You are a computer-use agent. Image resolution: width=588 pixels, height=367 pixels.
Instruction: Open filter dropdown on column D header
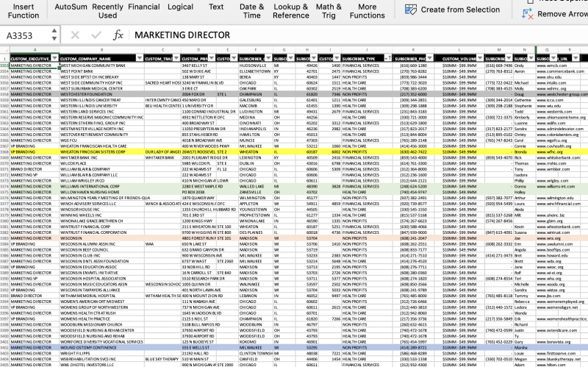212,58
